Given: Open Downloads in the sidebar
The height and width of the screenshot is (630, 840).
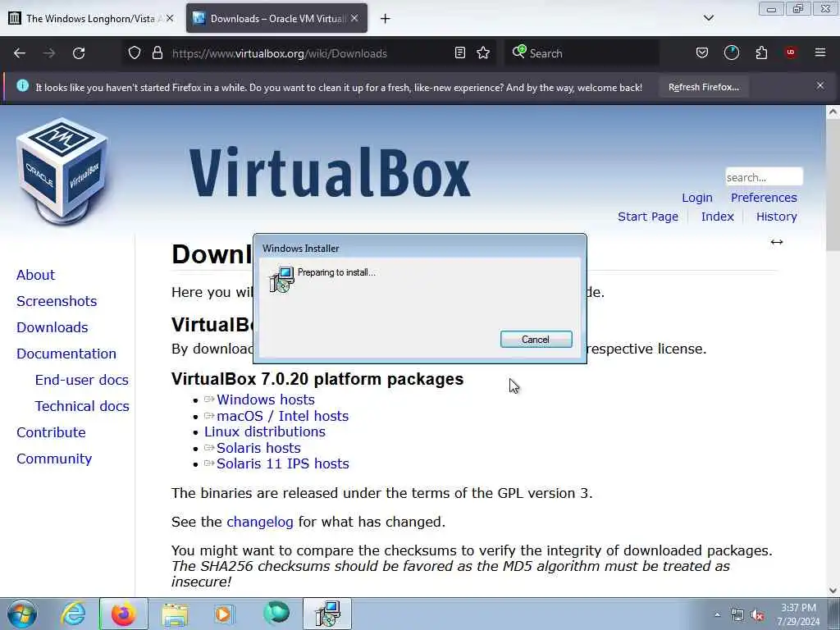Looking at the screenshot, I should (x=52, y=327).
